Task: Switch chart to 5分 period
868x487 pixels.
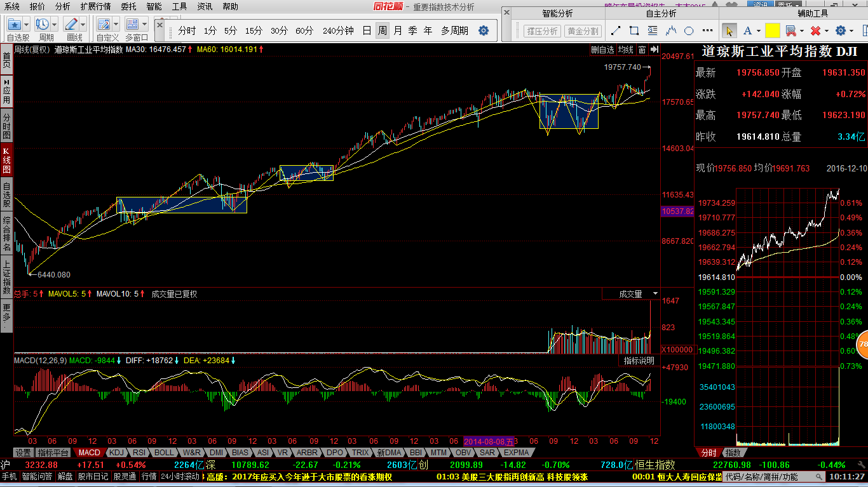Action: [x=230, y=30]
